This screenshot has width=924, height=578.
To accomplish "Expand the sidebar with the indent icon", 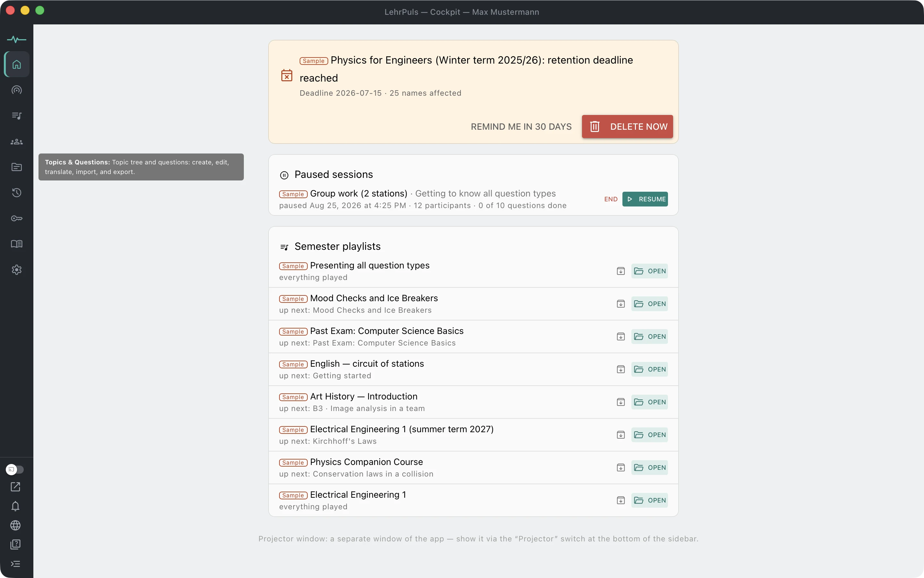I will 15,564.
